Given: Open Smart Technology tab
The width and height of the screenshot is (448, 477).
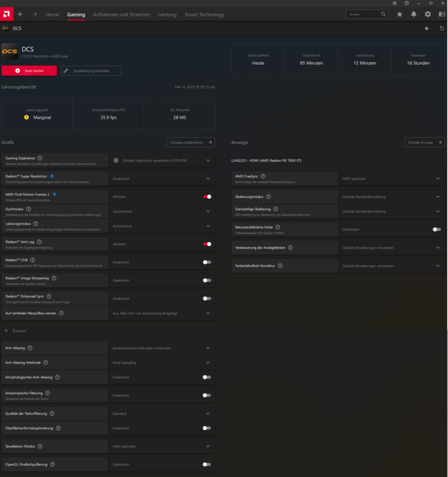Looking at the screenshot, I should [x=204, y=15].
